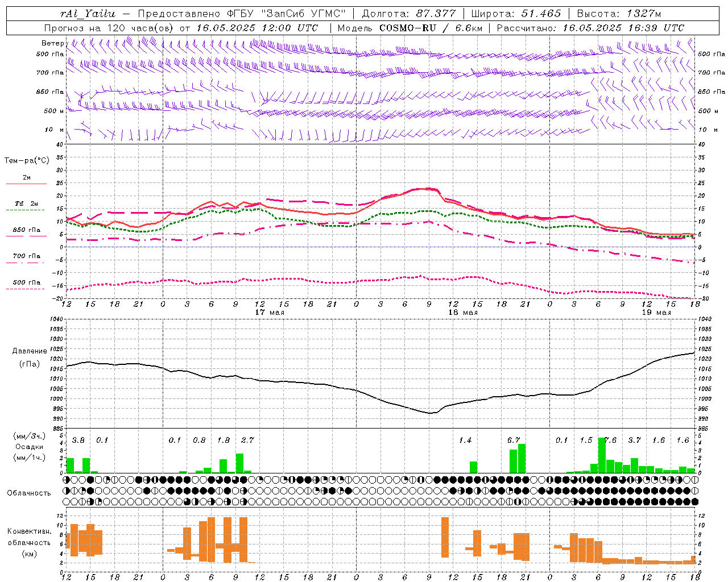
Task: Click 'Рассчитано: 16.05.2025 16:39 UTC' timestamp
Action: pyautogui.click(x=590, y=28)
